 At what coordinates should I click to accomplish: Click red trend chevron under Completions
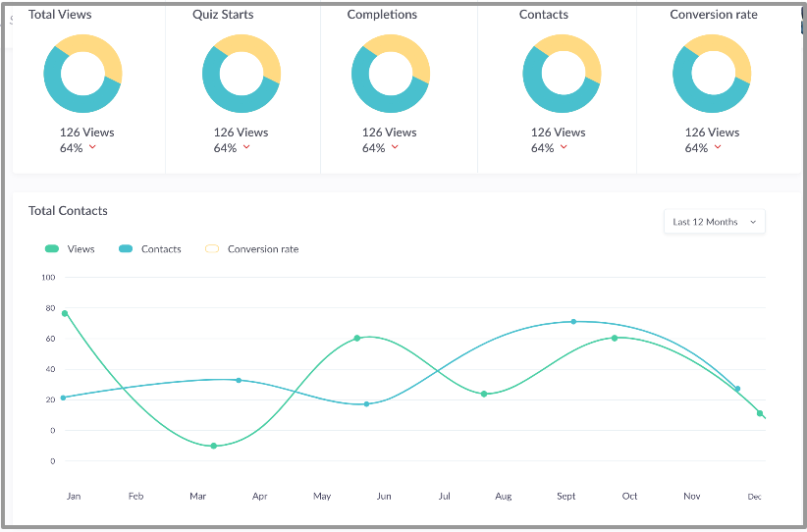pos(395,147)
